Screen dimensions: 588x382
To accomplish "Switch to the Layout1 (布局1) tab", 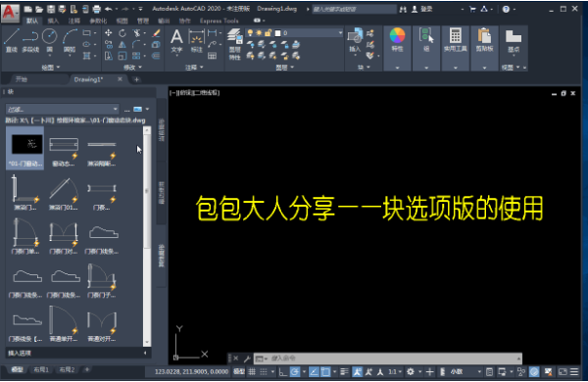I will click(x=41, y=370).
